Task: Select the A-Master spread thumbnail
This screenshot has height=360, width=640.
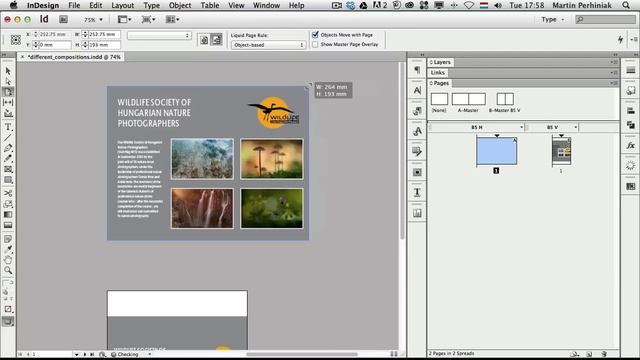Action: pos(468,99)
